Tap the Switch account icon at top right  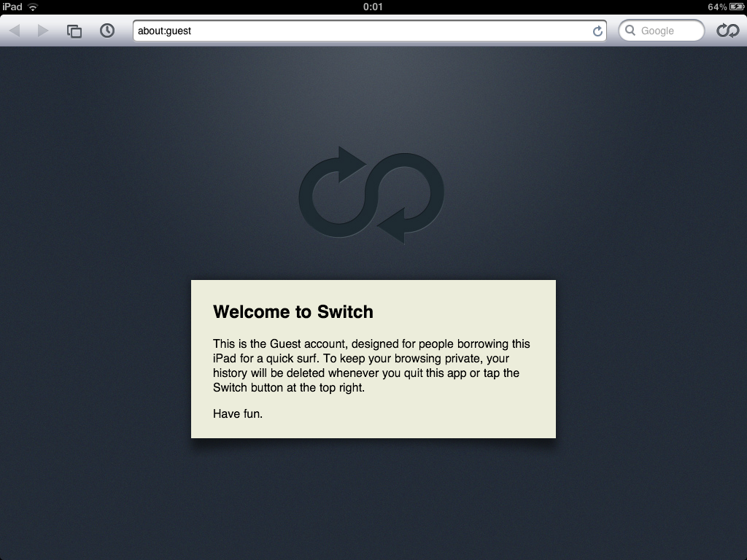click(728, 31)
